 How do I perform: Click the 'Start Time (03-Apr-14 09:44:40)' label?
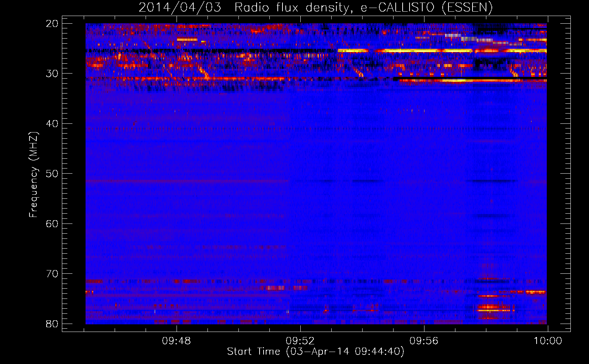[x=316, y=352]
